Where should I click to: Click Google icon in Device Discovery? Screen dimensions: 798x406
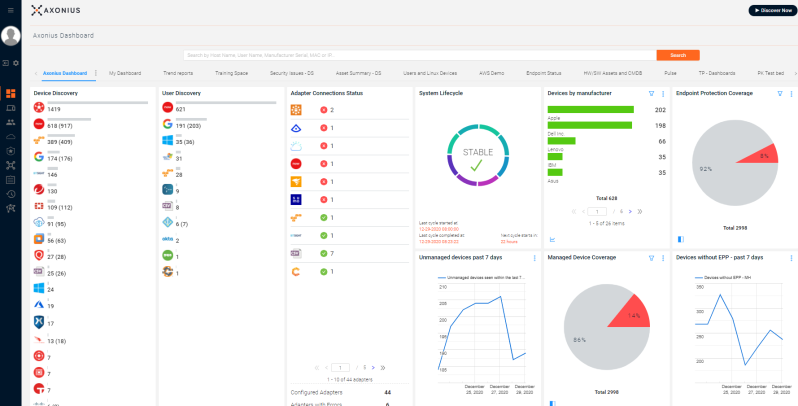click(x=39, y=157)
